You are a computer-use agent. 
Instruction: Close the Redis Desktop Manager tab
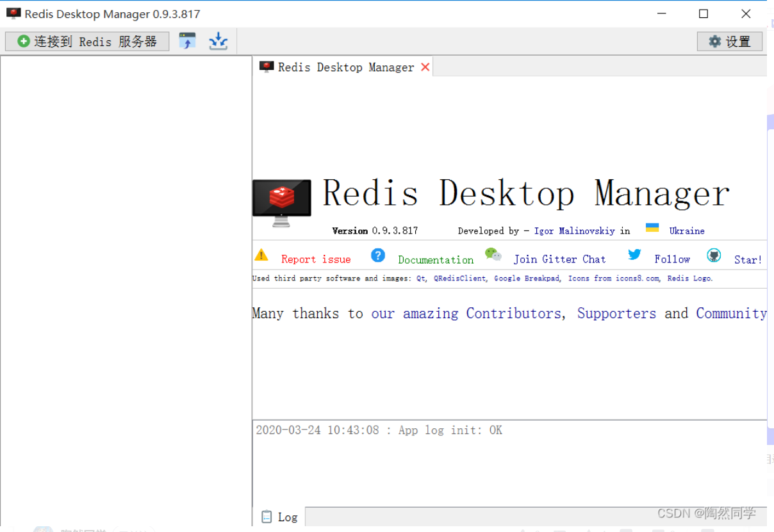tap(425, 66)
